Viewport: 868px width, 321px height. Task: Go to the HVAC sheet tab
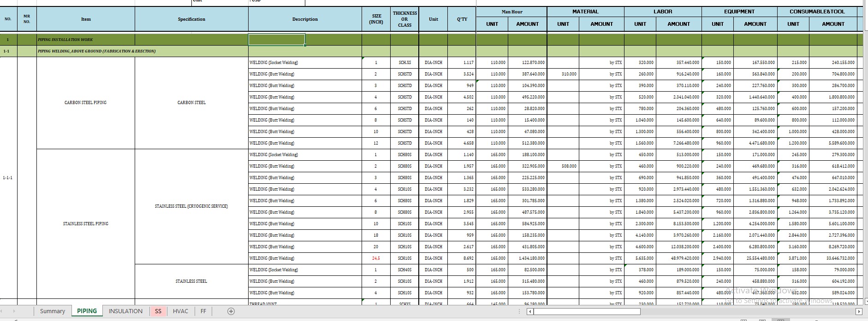180,311
